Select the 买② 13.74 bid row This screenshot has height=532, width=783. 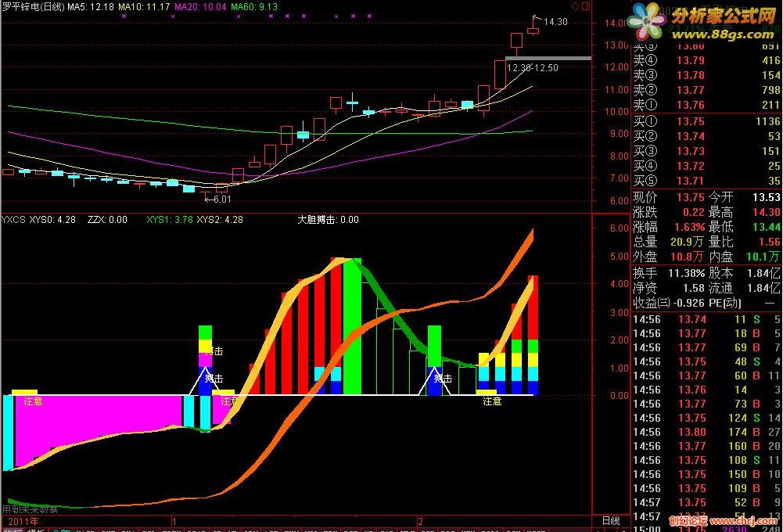pyautogui.click(x=706, y=136)
